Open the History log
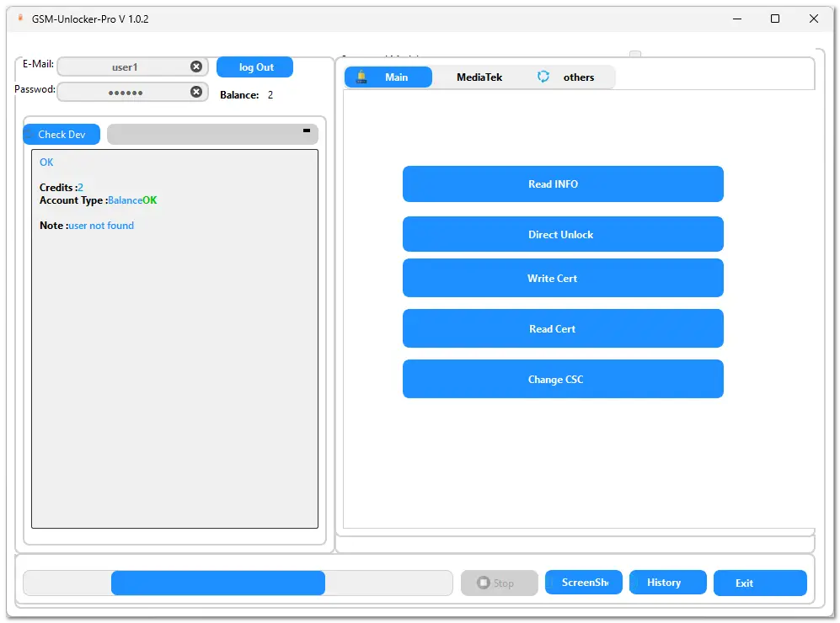Image resolution: width=840 pixels, height=623 pixels. [x=664, y=583]
